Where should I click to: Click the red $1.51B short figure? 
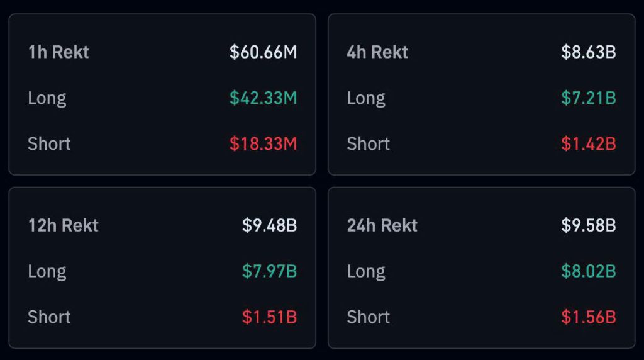269,317
